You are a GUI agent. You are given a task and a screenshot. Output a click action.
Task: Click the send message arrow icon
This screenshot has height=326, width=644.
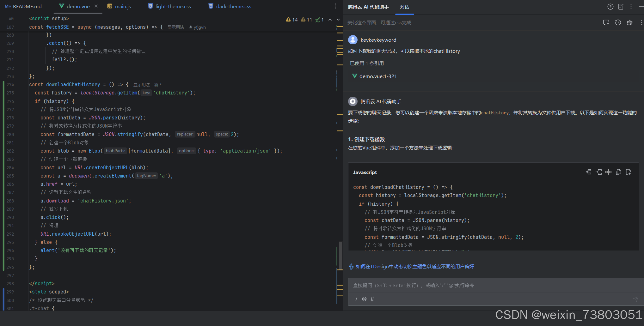pyautogui.click(x=636, y=299)
